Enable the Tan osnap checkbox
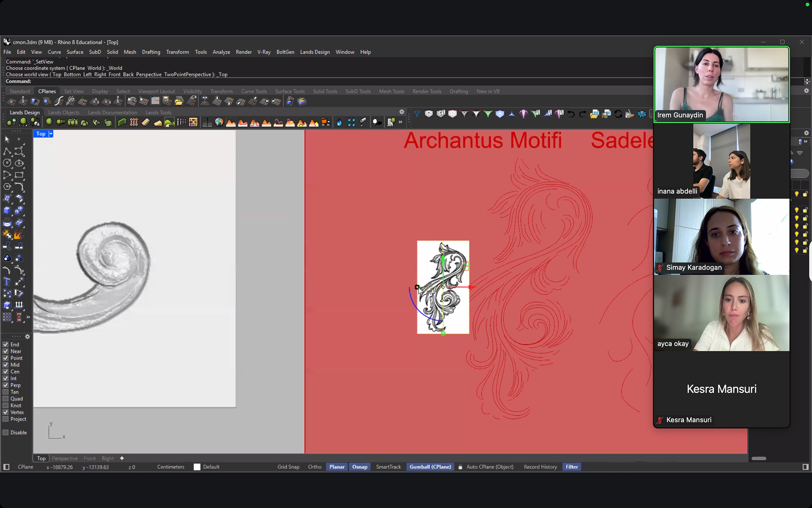Image resolution: width=812 pixels, height=508 pixels. point(5,392)
